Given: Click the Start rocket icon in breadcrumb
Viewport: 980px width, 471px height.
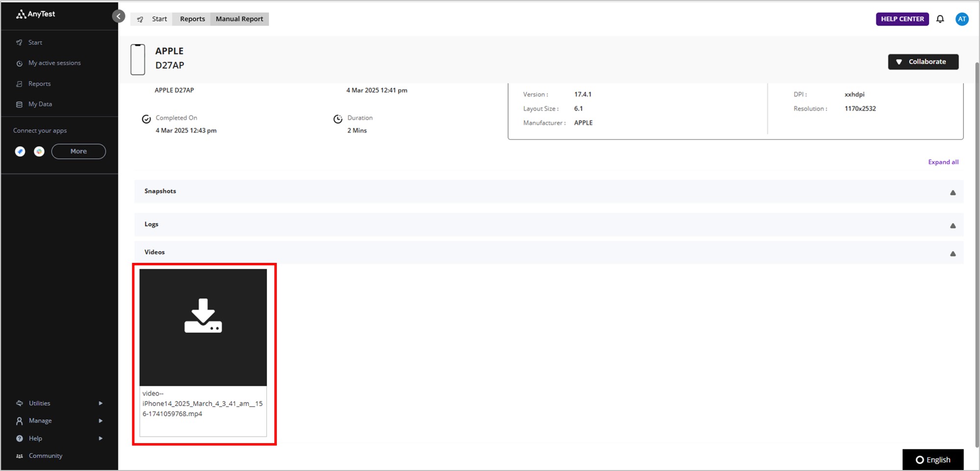Looking at the screenshot, I should click(140, 19).
